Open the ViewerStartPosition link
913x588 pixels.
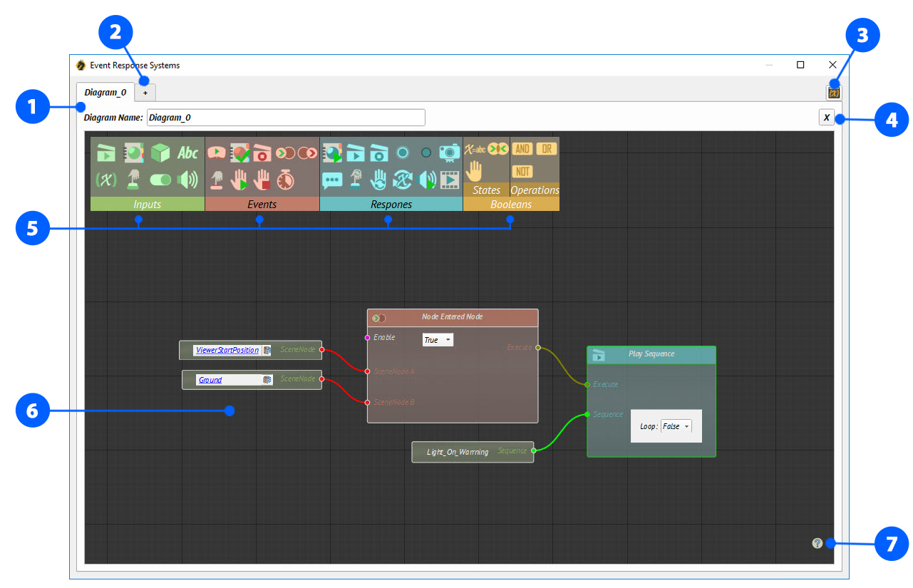pos(227,350)
